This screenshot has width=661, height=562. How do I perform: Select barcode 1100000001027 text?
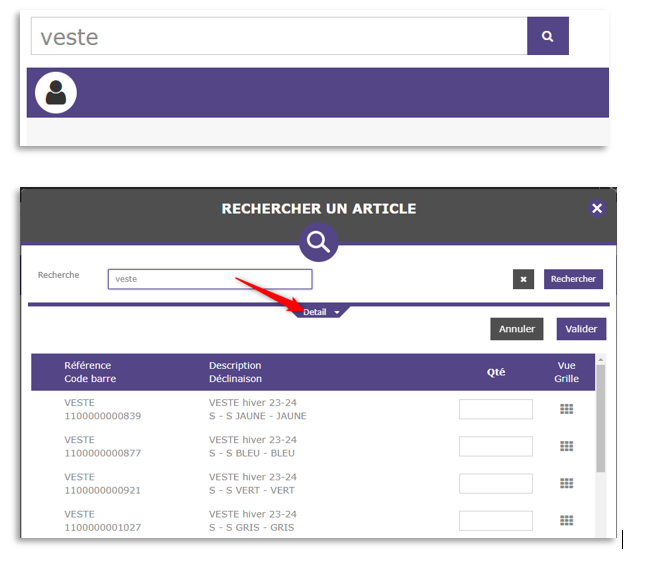(x=102, y=527)
